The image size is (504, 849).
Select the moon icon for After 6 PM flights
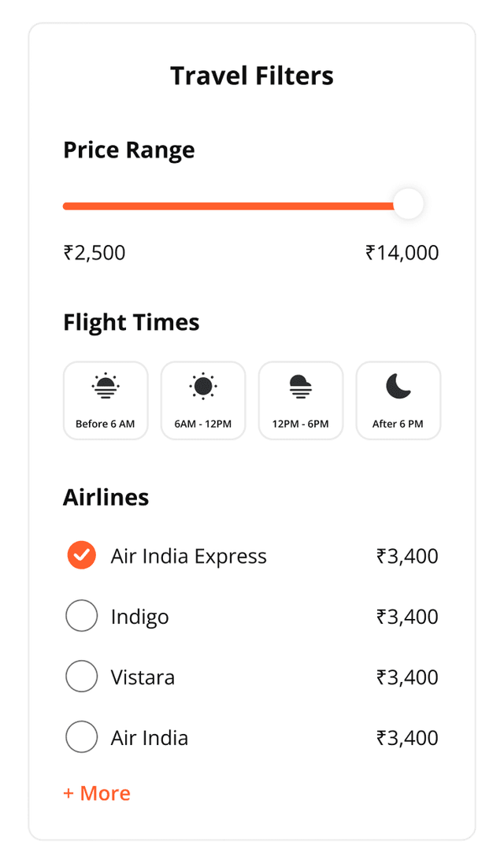(x=398, y=386)
